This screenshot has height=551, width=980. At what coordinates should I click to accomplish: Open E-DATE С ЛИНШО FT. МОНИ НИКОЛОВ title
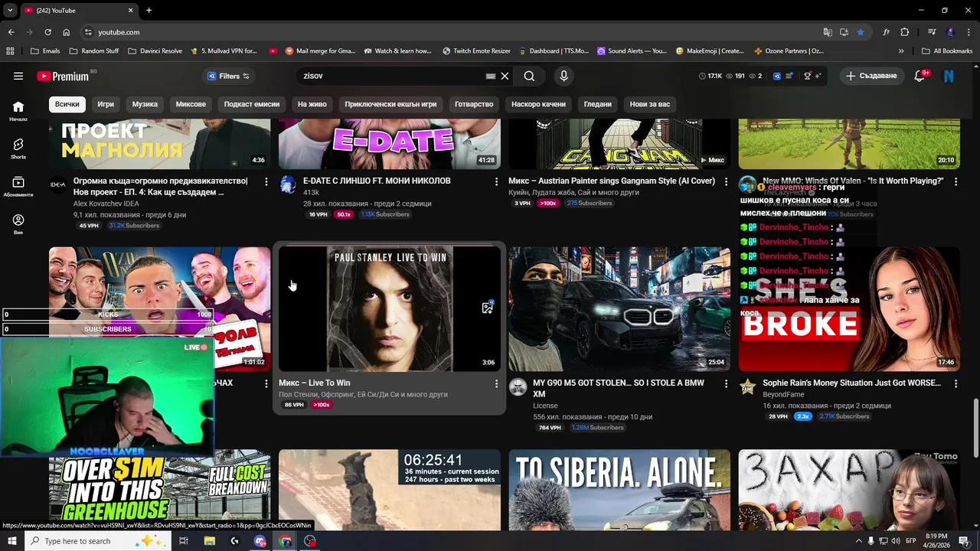pos(377,181)
